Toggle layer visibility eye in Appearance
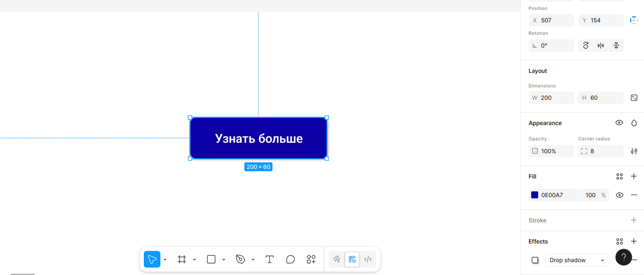Screen dimensions: 644x275 coord(619,123)
